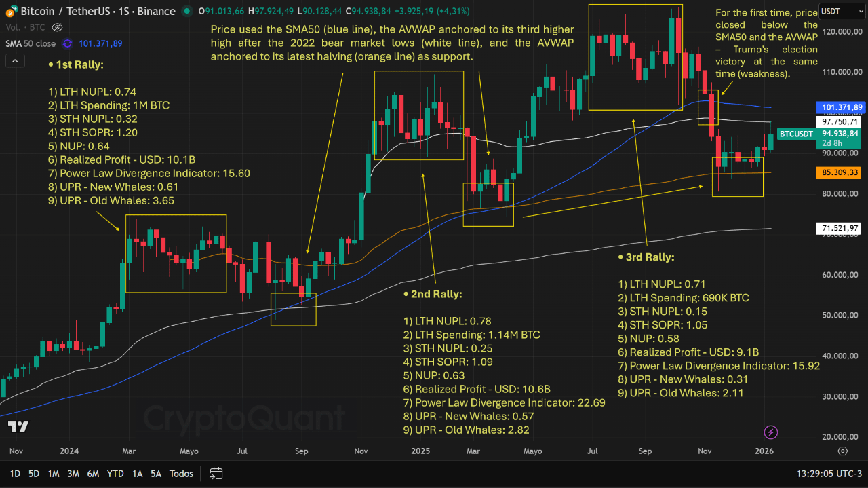Click the 120.000,00 price scale value

coord(842,31)
